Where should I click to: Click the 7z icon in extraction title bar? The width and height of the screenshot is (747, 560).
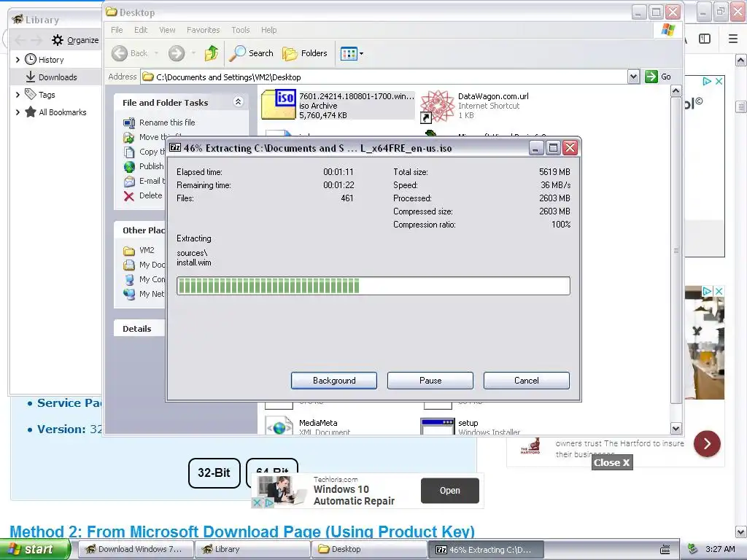[x=175, y=147]
